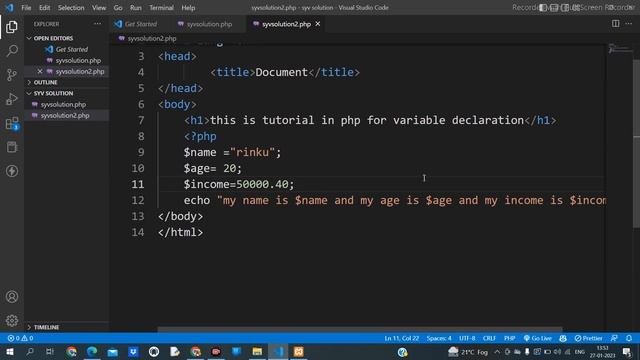The image size is (640, 360).
Task: Click the weather 21°C Fog widget
Action: pos(468,352)
